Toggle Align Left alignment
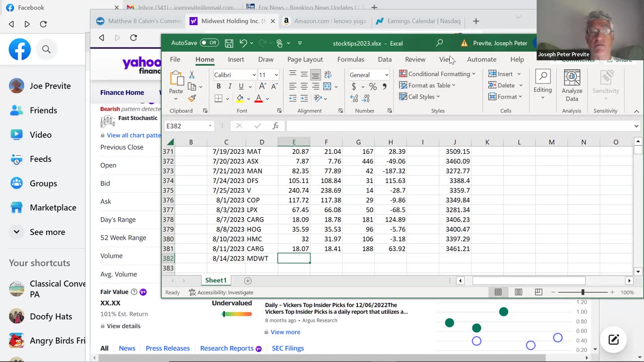The width and height of the screenshot is (644, 362). [x=293, y=86]
